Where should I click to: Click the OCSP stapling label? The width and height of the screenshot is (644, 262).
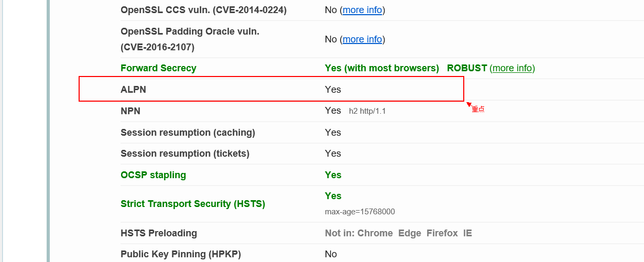[153, 175]
